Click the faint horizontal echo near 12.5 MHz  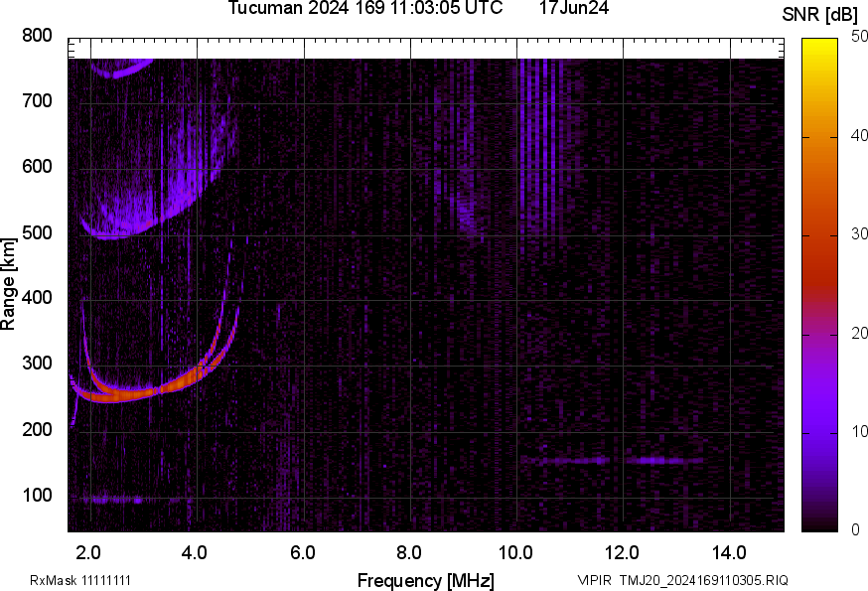664,460
